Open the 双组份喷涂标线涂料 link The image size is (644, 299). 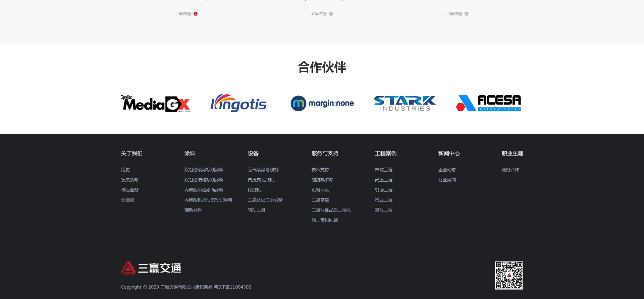click(x=204, y=170)
